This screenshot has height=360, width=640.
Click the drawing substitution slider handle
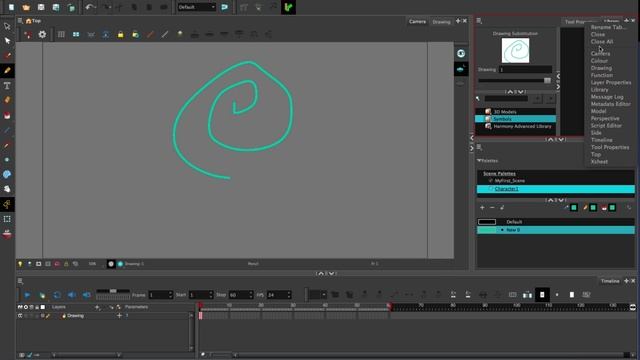tap(547, 80)
